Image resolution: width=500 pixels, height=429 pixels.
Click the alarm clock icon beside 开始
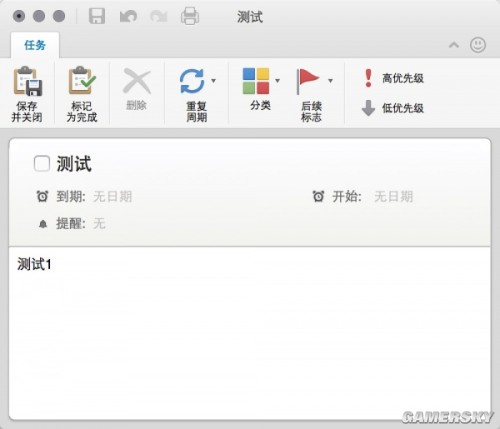tap(318, 196)
